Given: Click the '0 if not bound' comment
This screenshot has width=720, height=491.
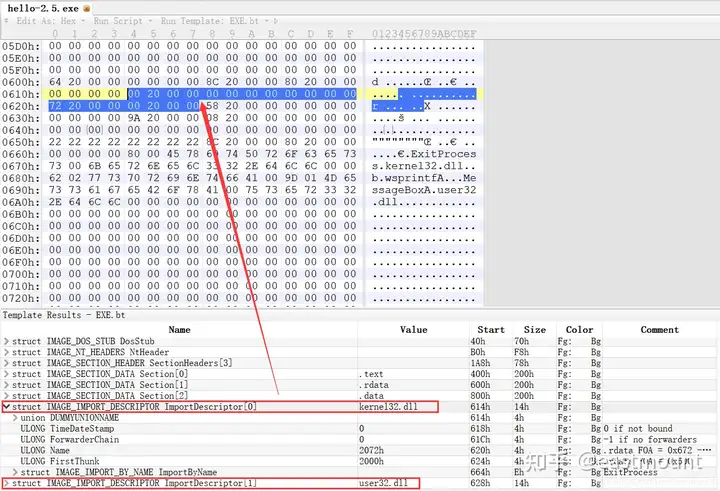Looking at the screenshot, I should [638, 429].
